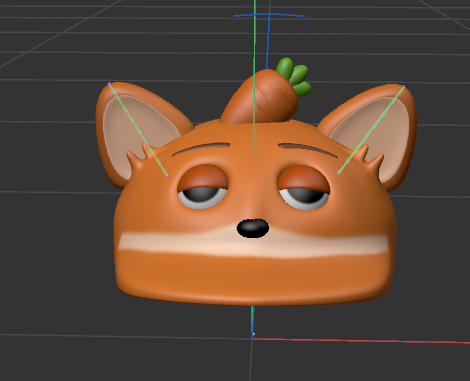Click the right eyebrow groove
470x381 pixels.
tap(307, 150)
